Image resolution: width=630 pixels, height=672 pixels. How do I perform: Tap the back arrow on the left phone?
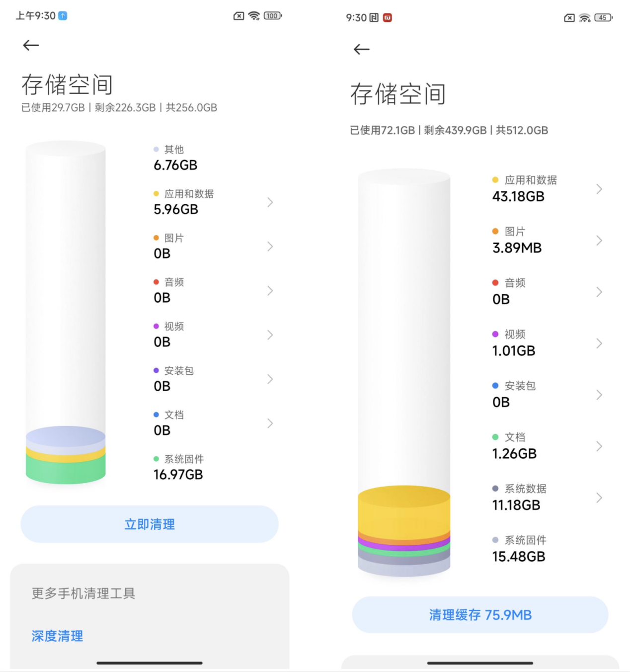(31, 45)
